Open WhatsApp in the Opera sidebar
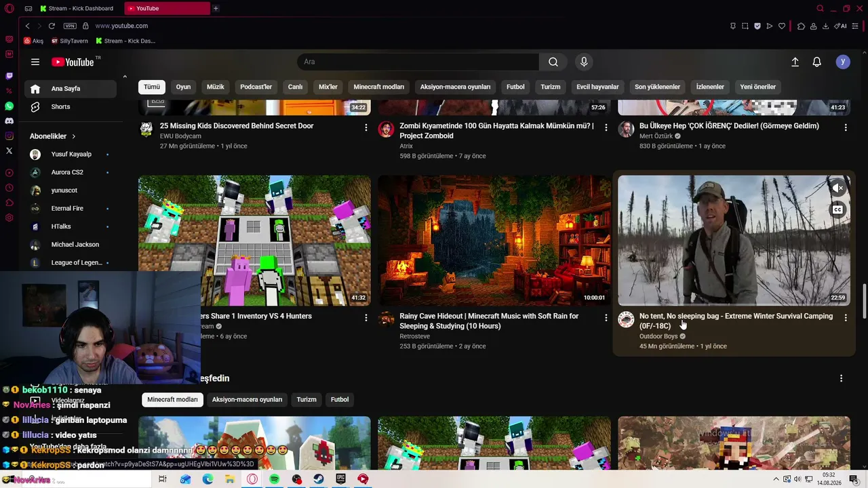868x488 pixels. pos(9,106)
